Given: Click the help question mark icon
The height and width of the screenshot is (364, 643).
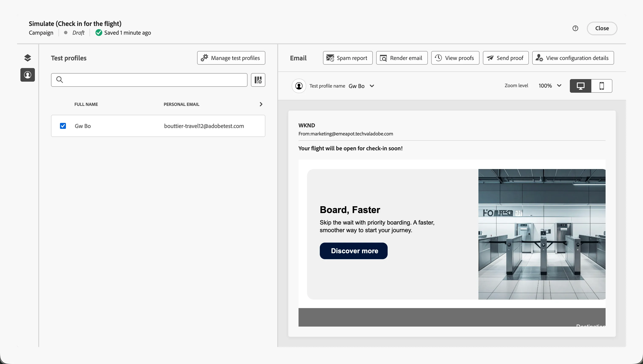Looking at the screenshot, I should (575, 28).
